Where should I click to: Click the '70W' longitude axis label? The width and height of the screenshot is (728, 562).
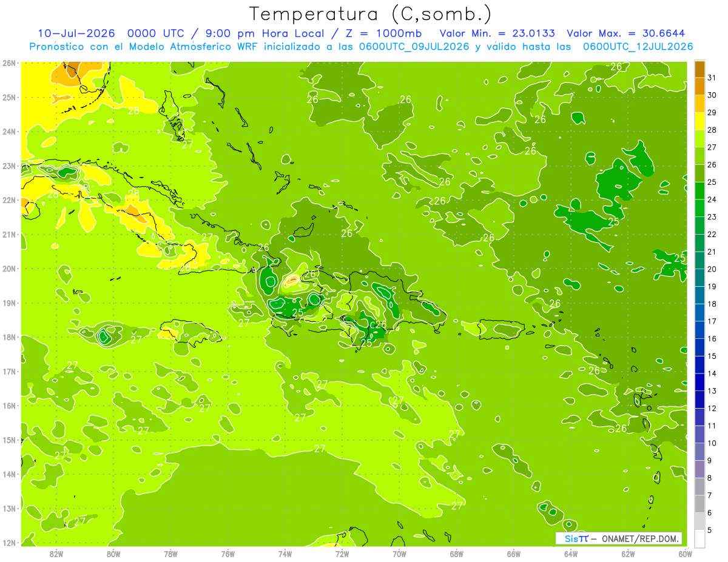pos(399,554)
